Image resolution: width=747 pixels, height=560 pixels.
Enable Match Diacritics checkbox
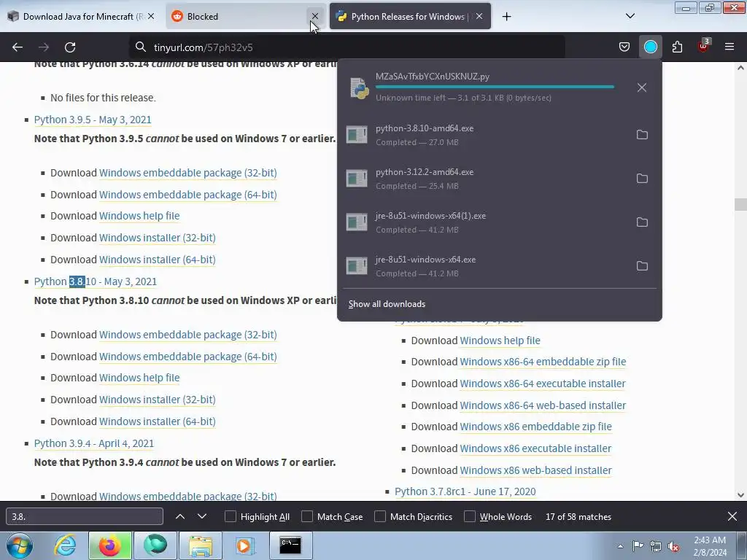click(379, 517)
